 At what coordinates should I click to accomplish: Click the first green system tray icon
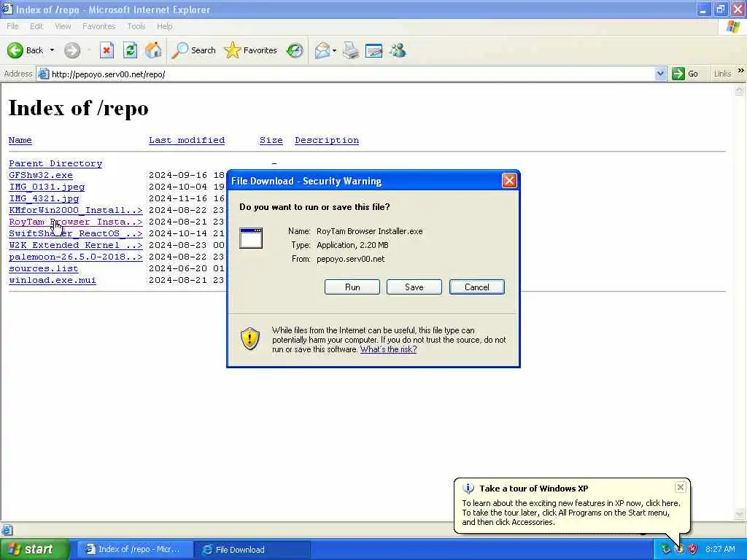[665, 550]
